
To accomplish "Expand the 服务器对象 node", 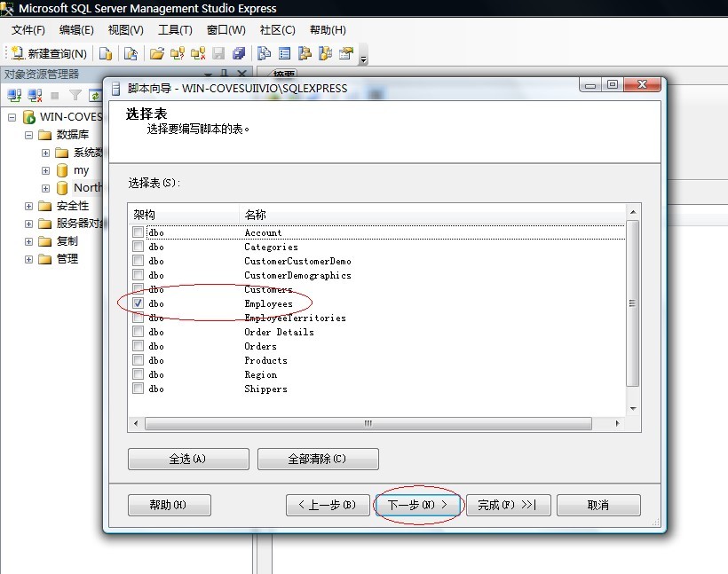I will click(28, 224).
